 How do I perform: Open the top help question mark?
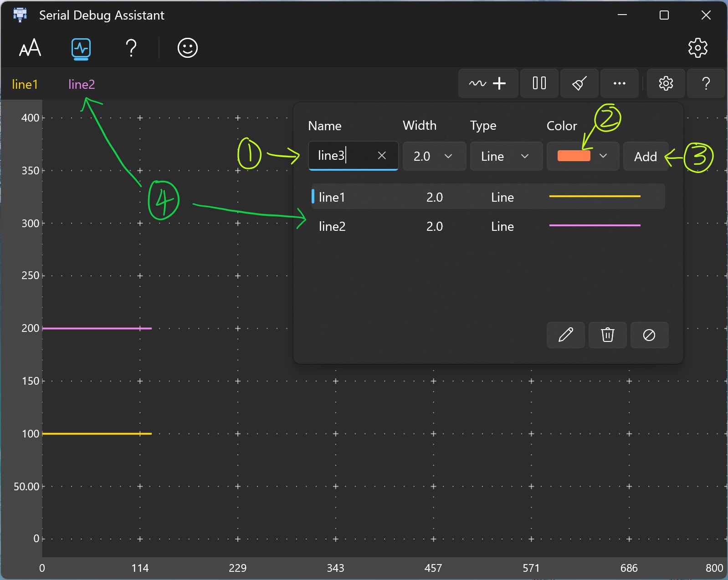(x=131, y=48)
